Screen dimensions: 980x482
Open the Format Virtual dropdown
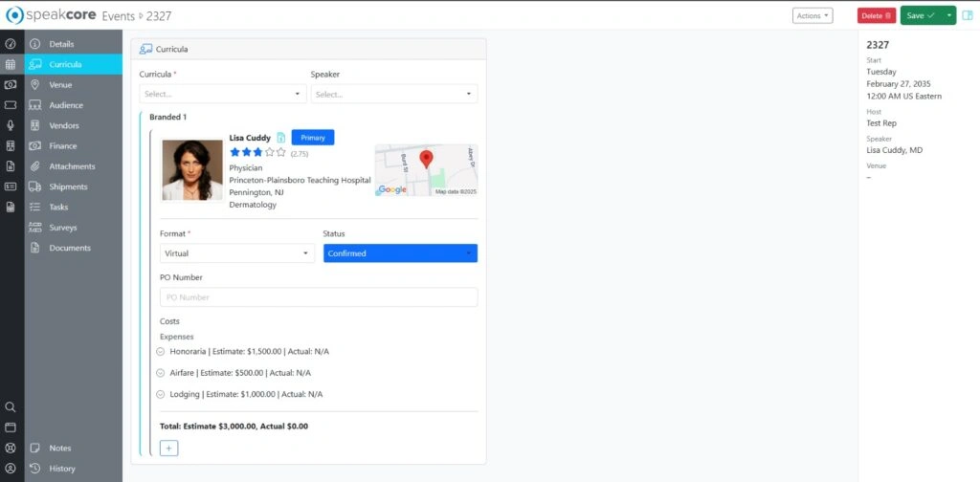237,253
